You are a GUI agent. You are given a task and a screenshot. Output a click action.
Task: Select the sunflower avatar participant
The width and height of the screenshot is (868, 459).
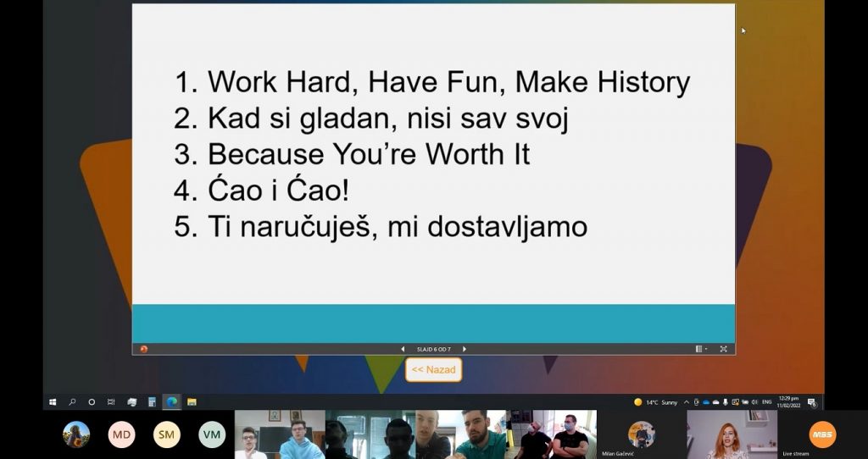(76, 434)
